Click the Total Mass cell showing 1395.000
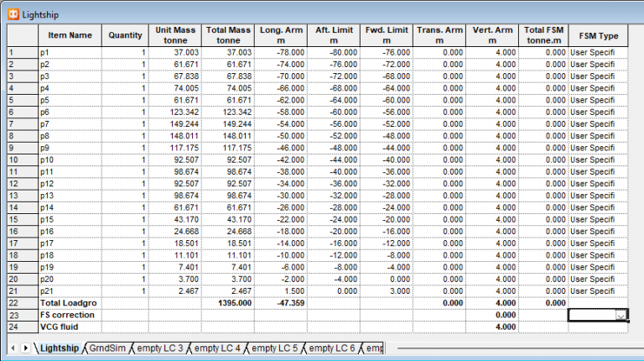The height and width of the screenshot is (361, 644). 228,302
